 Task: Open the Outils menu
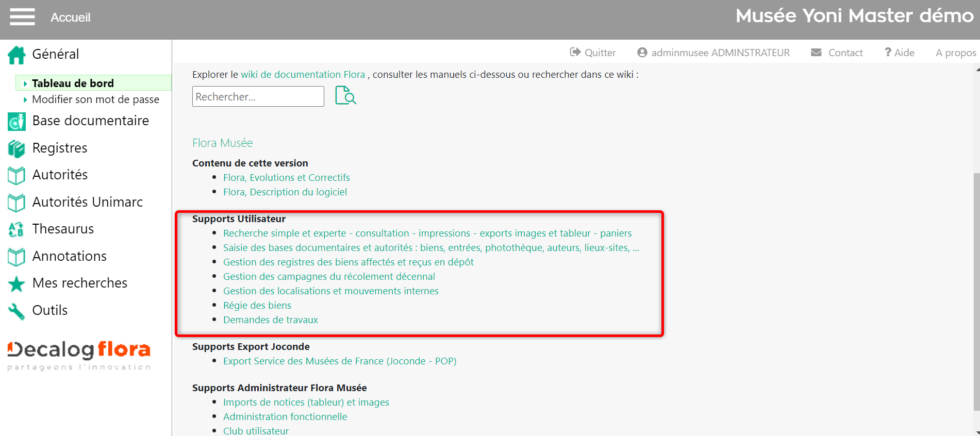point(50,310)
